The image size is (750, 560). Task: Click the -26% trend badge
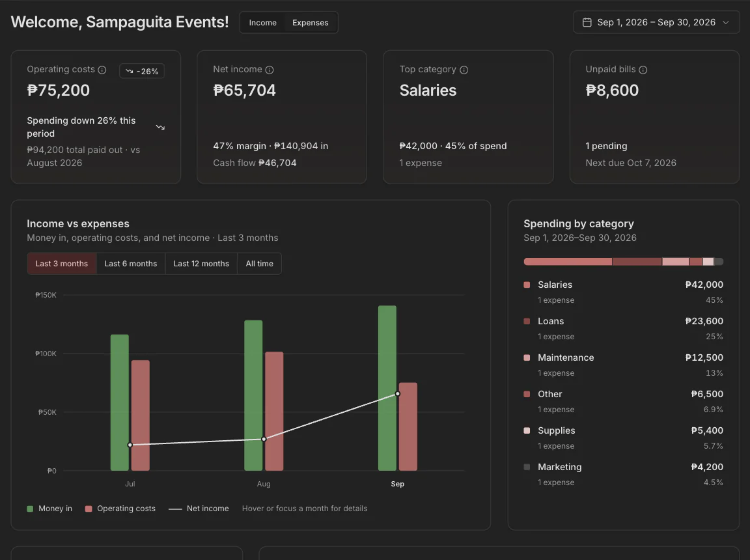[142, 71]
